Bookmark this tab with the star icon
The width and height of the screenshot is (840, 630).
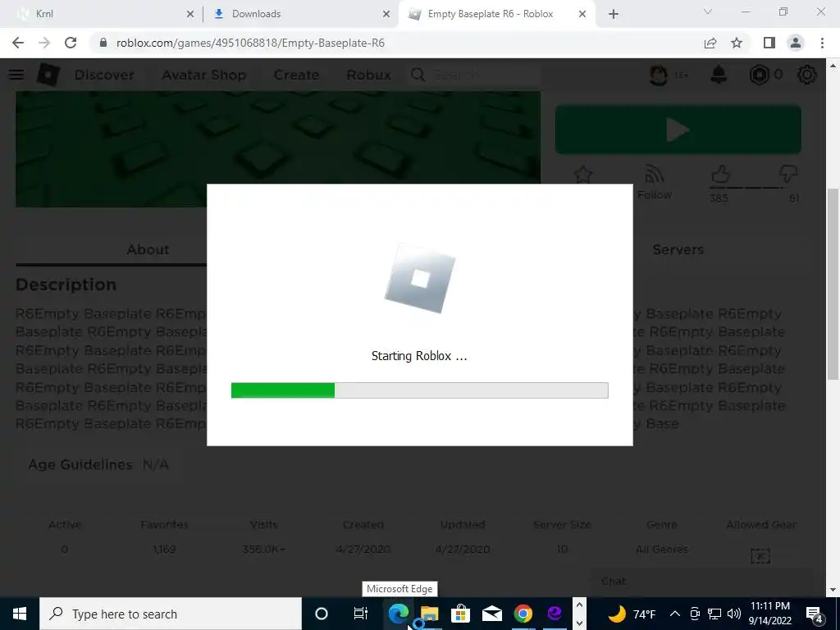(x=737, y=43)
